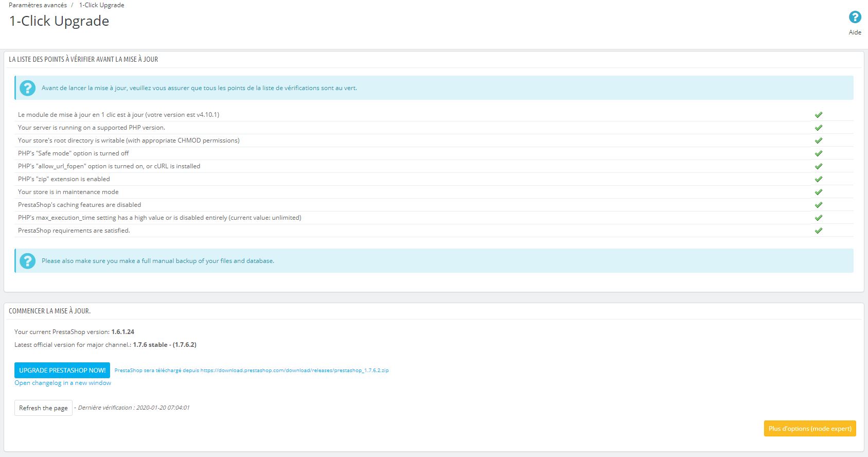This screenshot has height=457, width=868.
Task: Click green check for module v4.10.1 row
Action: click(819, 115)
